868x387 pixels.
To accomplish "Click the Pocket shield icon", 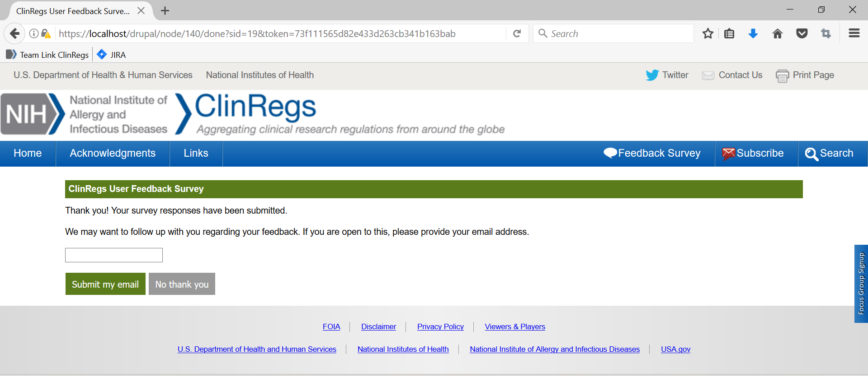I will tap(802, 33).
